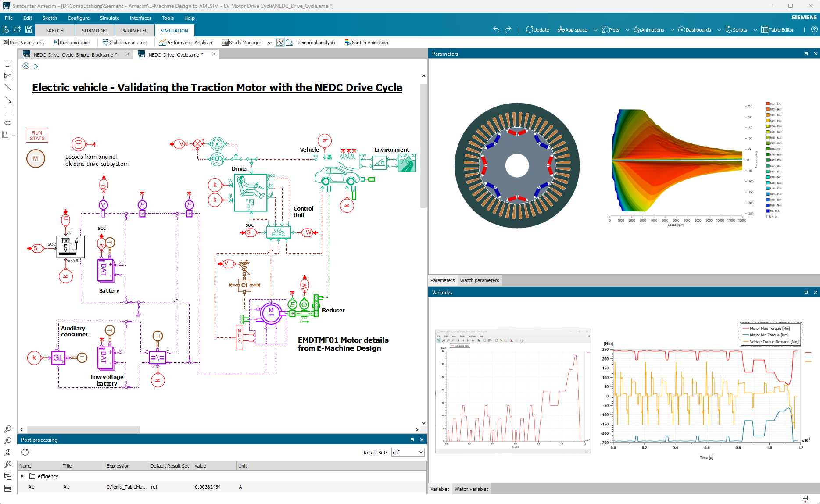Screen dimensions: 820x504
Task: Float the Parameters panel
Action: pyautogui.click(x=806, y=54)
